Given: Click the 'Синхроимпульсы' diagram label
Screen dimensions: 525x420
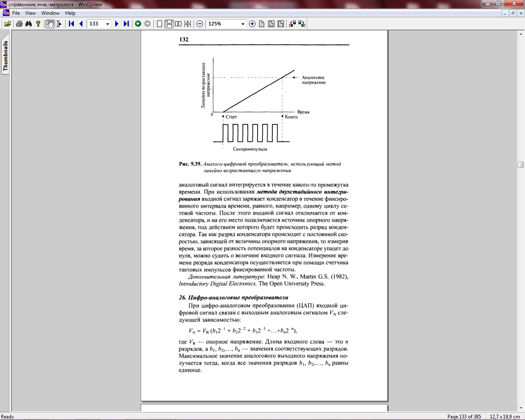Looking at the screenshot, I should tap(250, 149).
